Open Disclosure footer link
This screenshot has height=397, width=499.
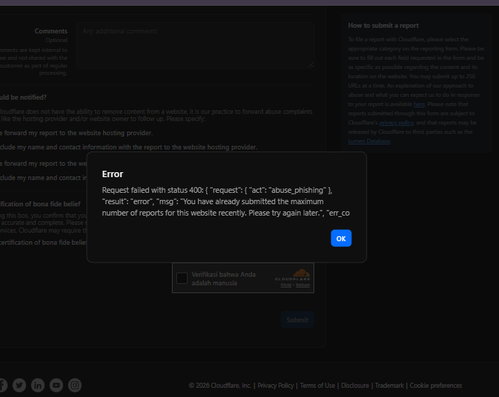(x=355, y=386)
